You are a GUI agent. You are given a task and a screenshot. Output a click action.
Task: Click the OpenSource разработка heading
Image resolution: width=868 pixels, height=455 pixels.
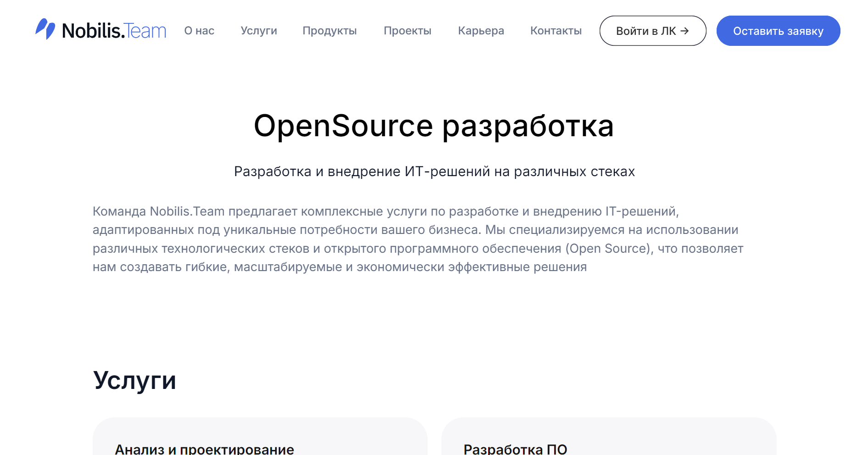pyautogui.click(x=434, y=127)
